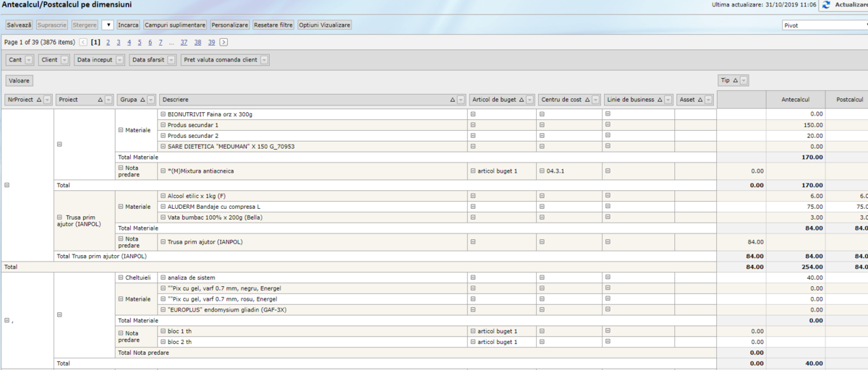Image resolution: width=868 pixels, height=370 pixels.
Task: Jump to page 39 link
Action: click(x=211, y=43)
